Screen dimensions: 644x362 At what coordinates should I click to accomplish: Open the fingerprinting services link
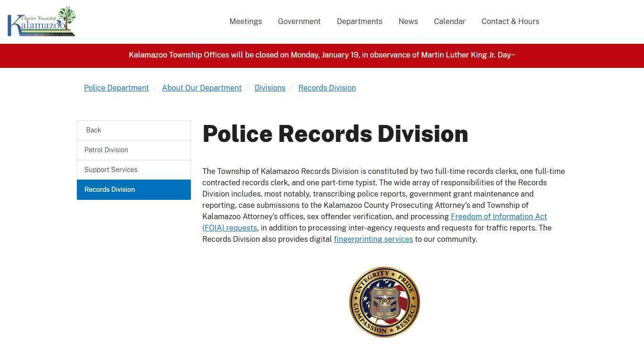coord(373,239)
